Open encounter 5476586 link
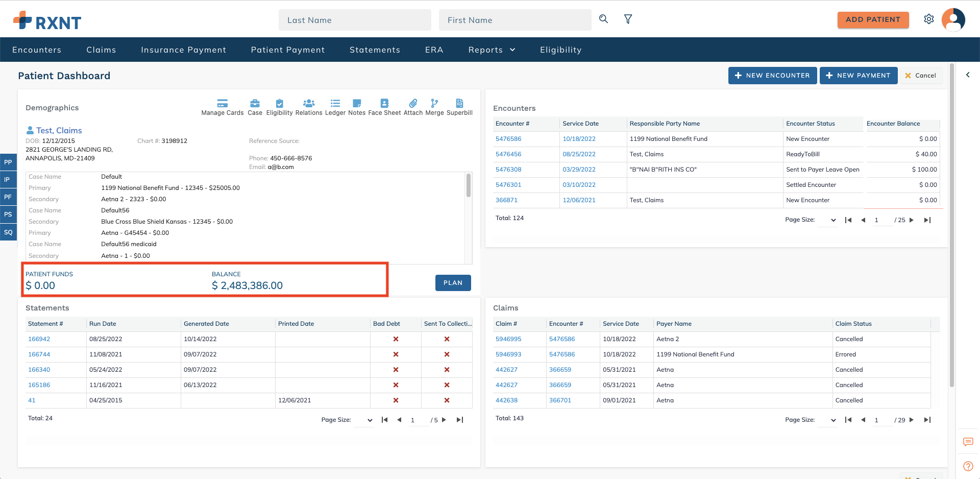 (x=508, y=138)
